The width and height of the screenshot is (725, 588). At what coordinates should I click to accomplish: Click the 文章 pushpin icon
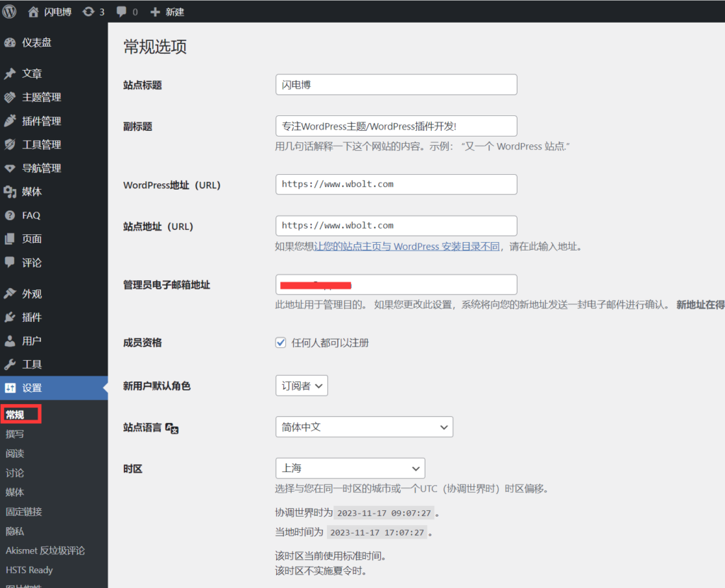click(x=10, y=74)
